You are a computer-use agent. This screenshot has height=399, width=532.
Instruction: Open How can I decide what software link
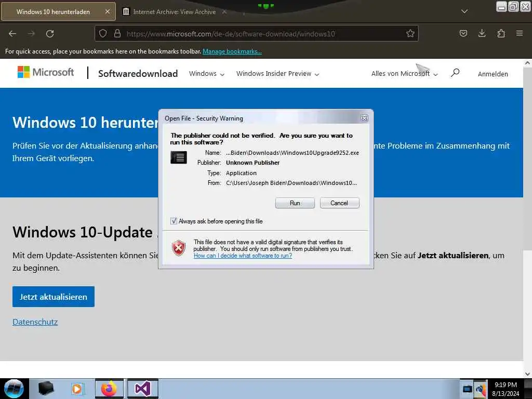click(x=243, y=256)
